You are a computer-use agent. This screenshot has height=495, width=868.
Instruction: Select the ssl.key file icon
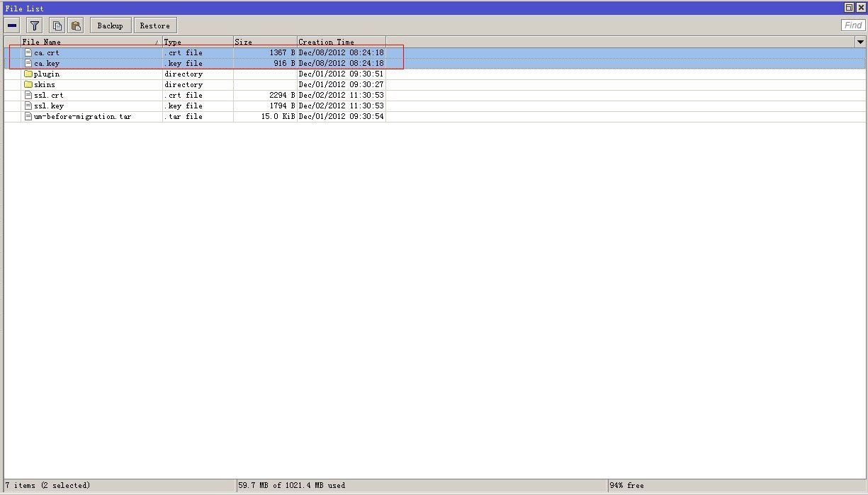pyautogui.click(x=28, y=106)
